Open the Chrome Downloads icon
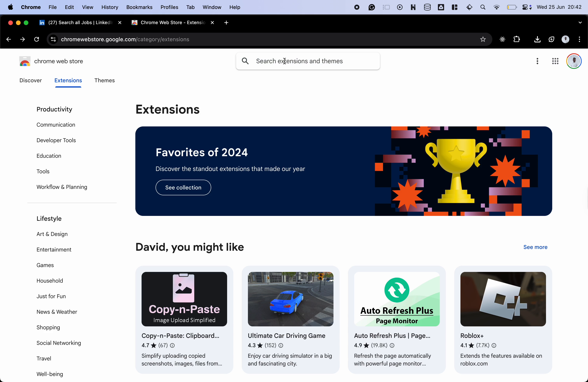 (537, 39)
